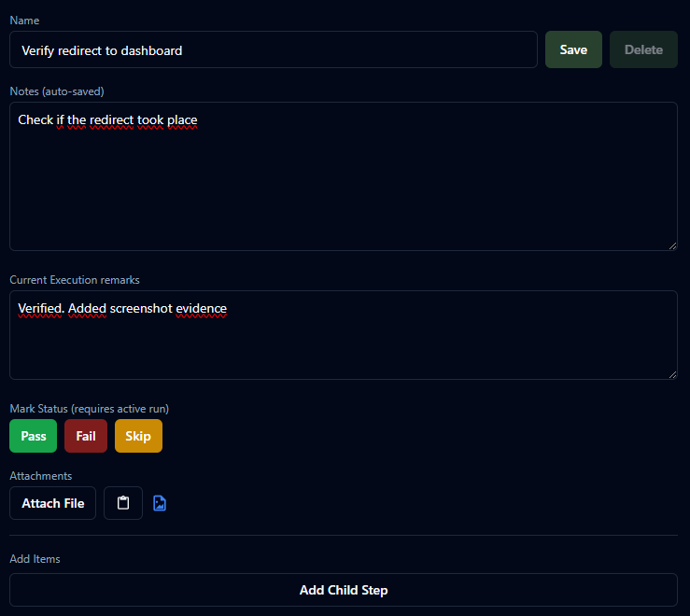Paste attachment from clipboard icon
This screenshot has height=616, width=690.
pos(123,503)
